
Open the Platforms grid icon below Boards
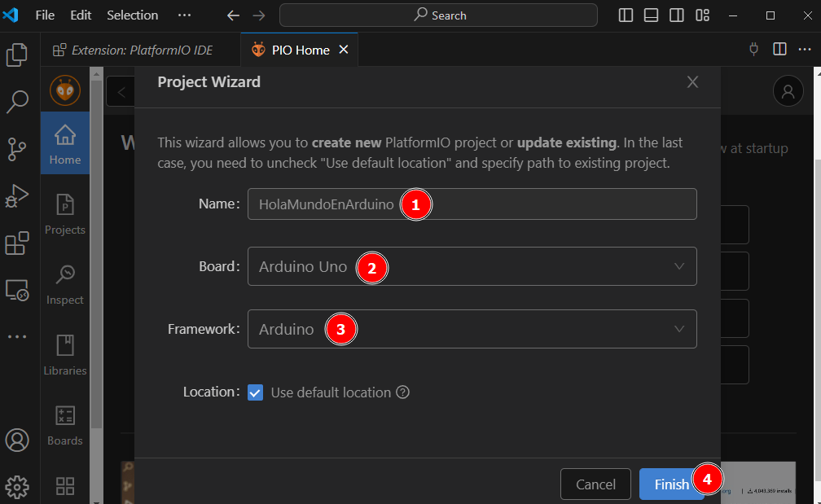pos(65,486)
